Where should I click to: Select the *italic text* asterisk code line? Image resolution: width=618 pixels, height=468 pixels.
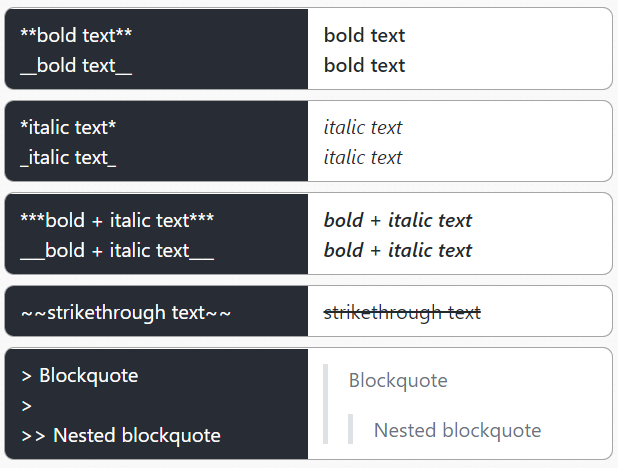pos(68,127)
